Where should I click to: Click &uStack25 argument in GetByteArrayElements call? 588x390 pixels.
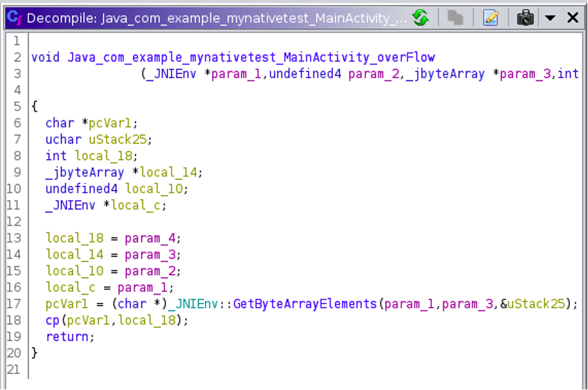coord(533,304)
